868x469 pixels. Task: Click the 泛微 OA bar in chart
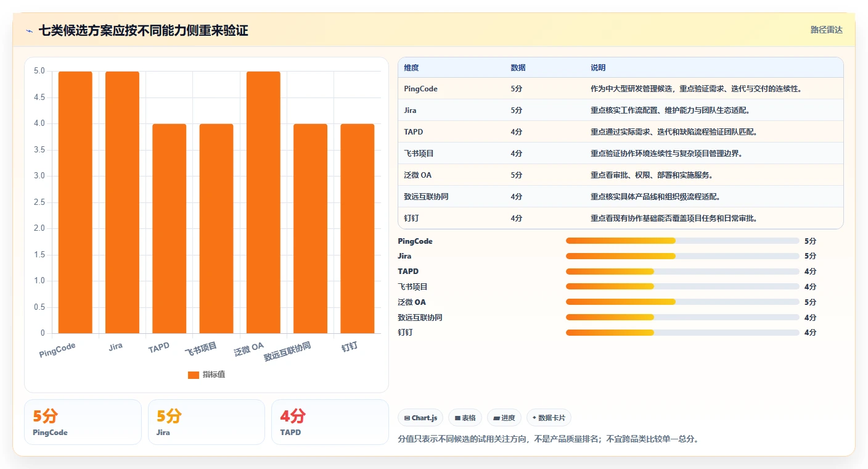(263, 202)
